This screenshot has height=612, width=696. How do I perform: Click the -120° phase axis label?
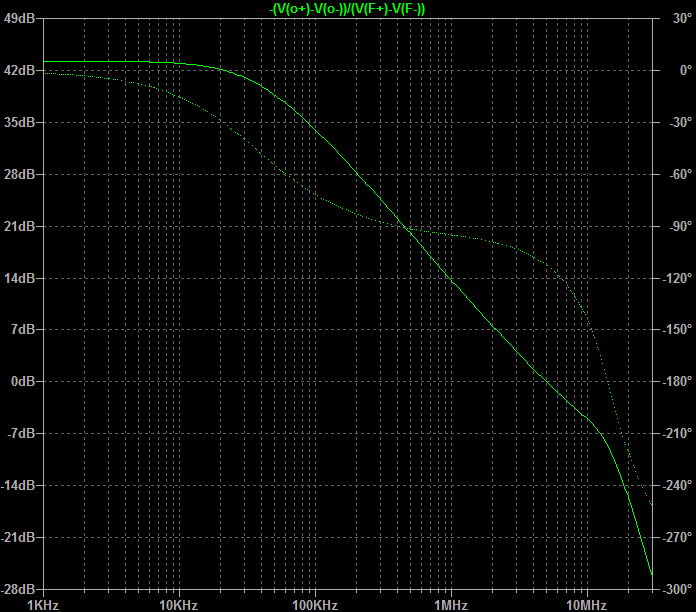click(677, 278)
